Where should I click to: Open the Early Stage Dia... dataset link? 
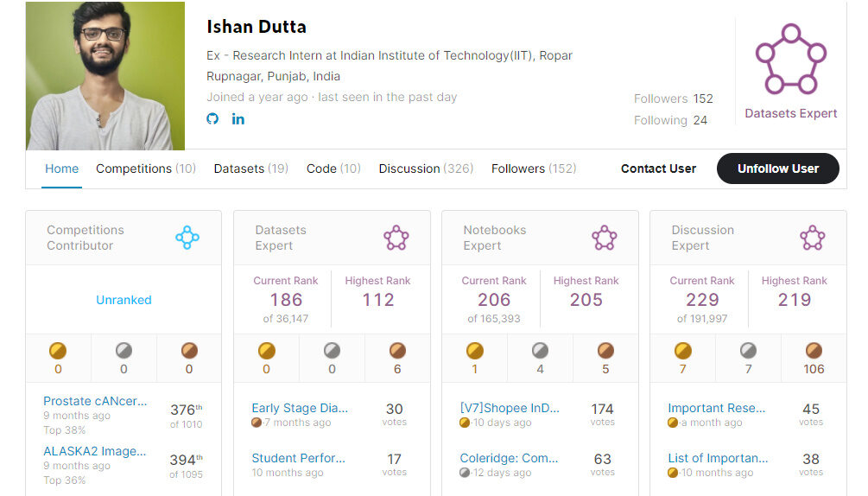pyautogui.click(x=300, y=408)
